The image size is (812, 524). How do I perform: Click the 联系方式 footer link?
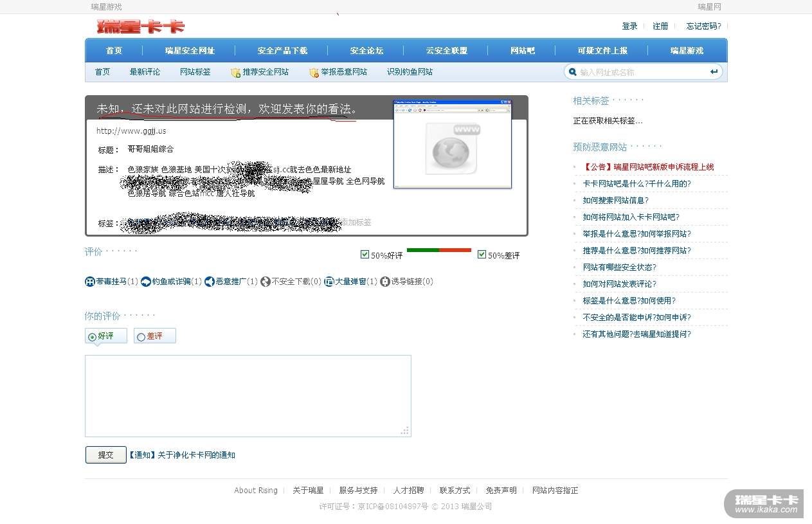coord(455,491)
